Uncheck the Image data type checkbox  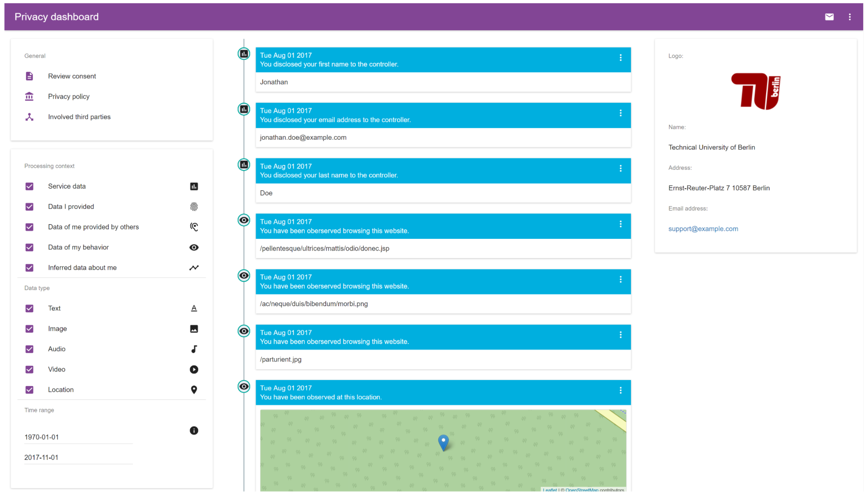click(29, 329)
